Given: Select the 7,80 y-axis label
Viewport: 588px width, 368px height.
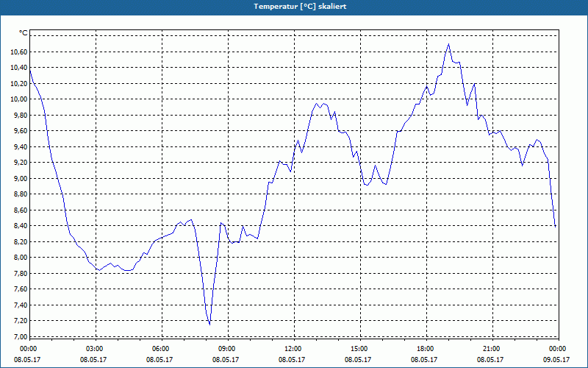Looking at the screenshot, I should tap(21, 273).
